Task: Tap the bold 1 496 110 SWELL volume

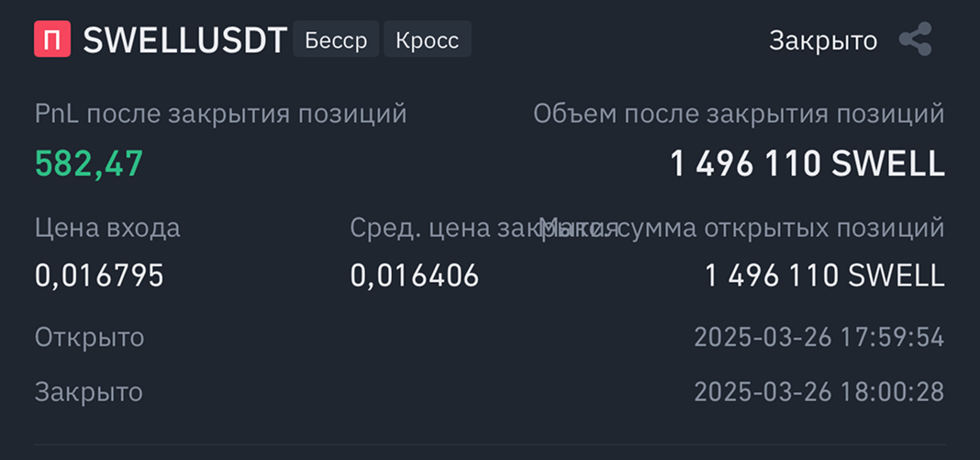Action: coord(807,163)
